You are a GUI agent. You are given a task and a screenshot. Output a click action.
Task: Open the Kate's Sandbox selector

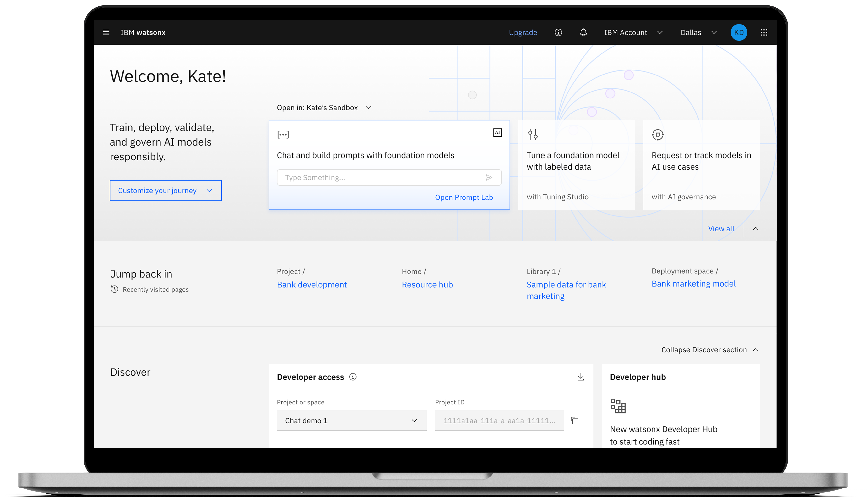(x=324, y=108)
